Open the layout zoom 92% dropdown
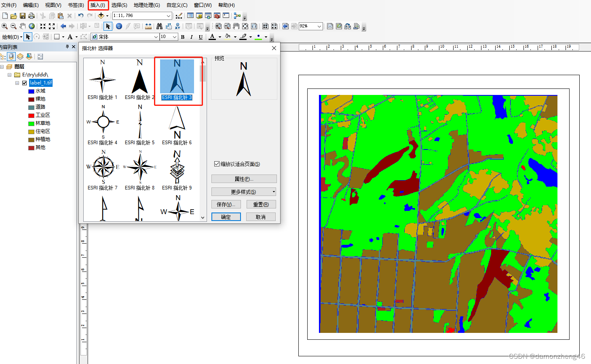This screenshot has height=364, width=591. click(319, 26)
